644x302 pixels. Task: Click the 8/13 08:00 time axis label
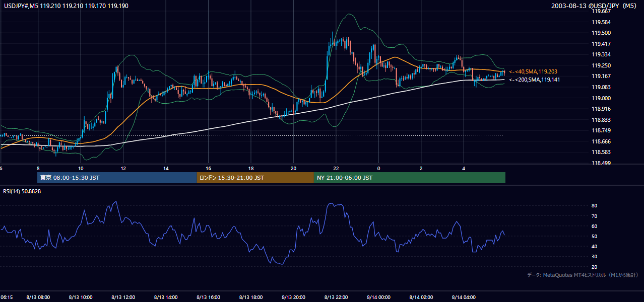(38, 297)
